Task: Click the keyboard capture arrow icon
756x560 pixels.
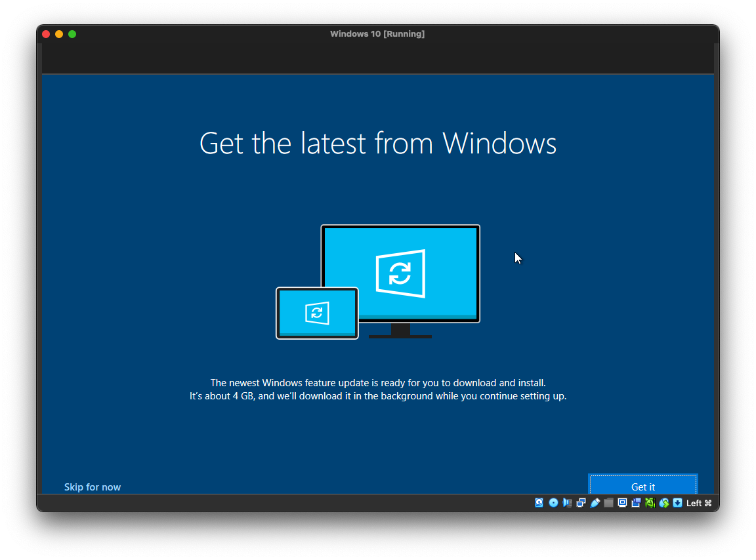Action: click(677, 503)
